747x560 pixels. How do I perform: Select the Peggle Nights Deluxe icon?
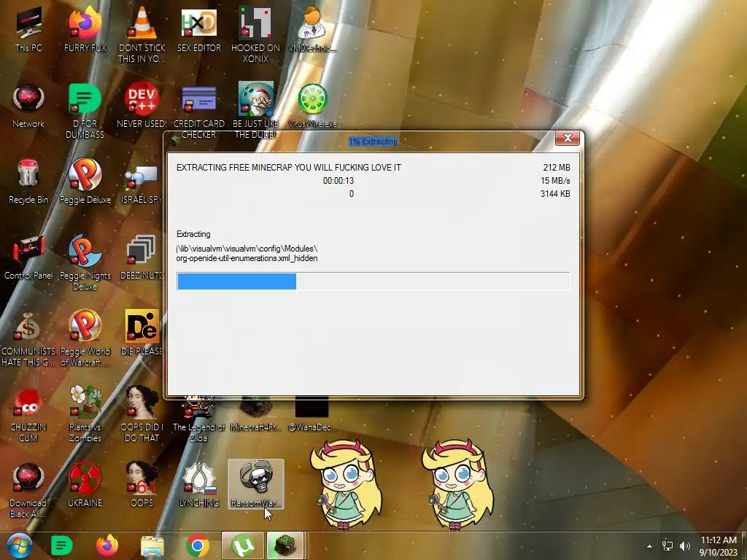pyautogui.click(x=85, y=262)
